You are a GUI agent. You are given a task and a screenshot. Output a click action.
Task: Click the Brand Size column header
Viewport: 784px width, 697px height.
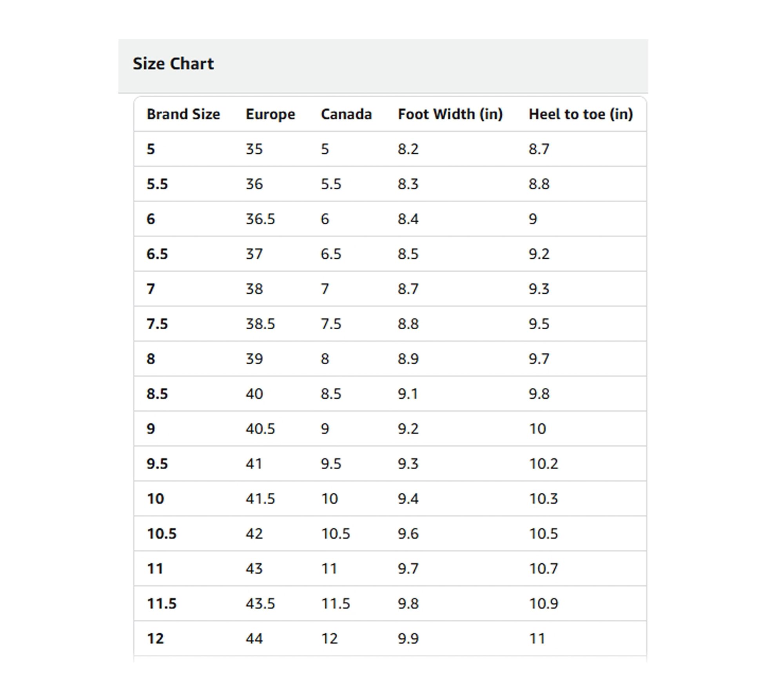coord(183,114)
